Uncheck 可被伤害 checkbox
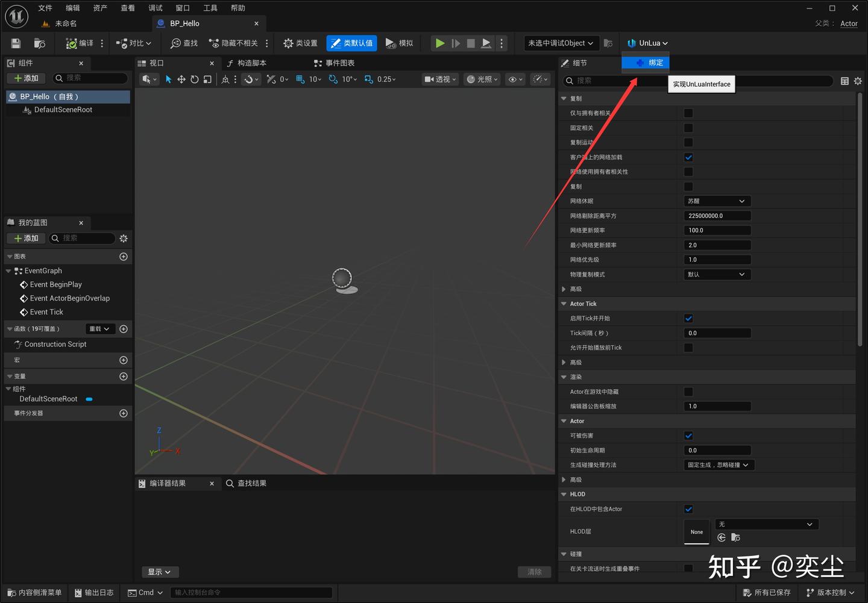Image resolution: width=868 pixels, height=603 pixels. tap(688, 436)
